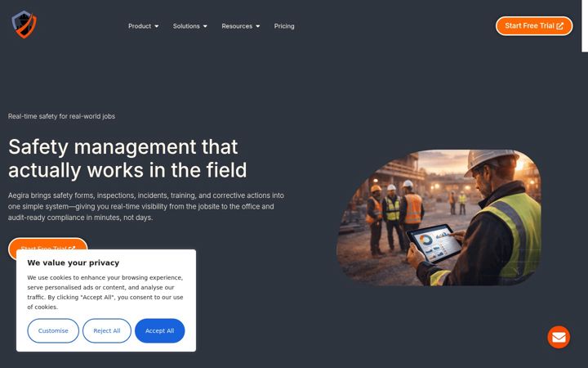Open the orange mail chat widget
588x368 pixels.
click(559, 337)
